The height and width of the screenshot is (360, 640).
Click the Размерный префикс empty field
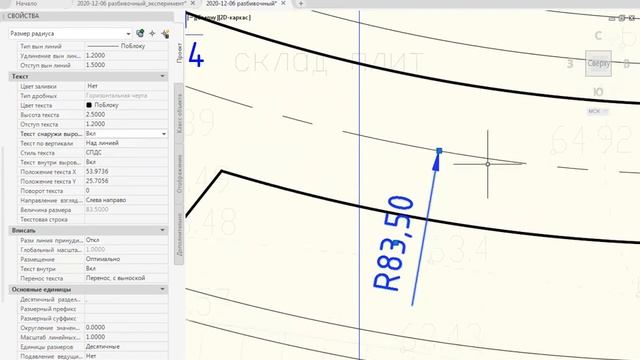tap(126, 309)
